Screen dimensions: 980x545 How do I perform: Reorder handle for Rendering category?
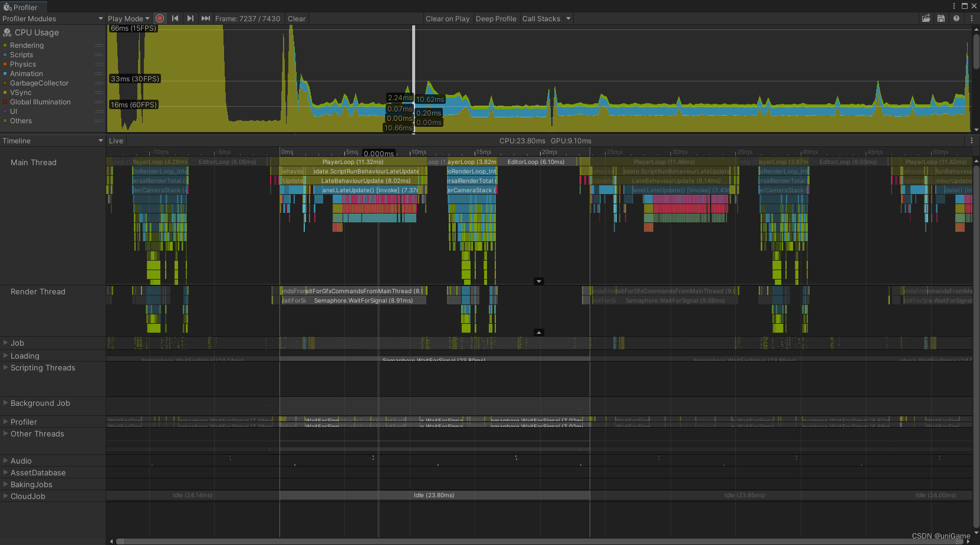(x=98, y=45)
